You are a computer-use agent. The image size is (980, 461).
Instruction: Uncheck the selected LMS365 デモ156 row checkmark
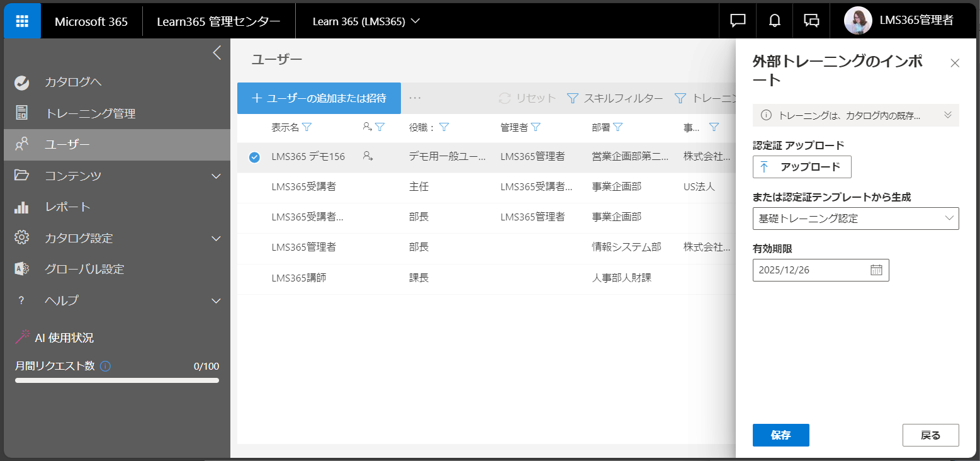254,157
